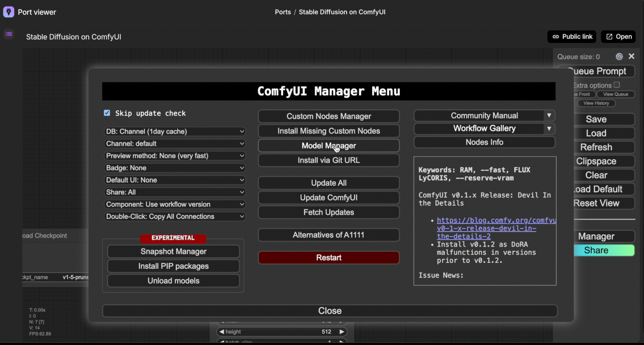Open the Component: Use workflow version dropdown

(175, 205)
